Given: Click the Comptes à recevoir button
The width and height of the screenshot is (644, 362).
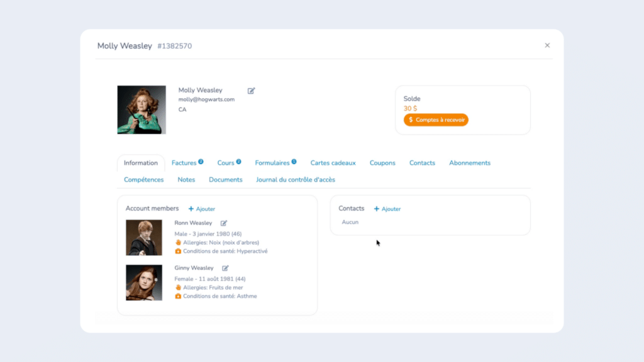Looking at the screenshot, I should point(436,120).
